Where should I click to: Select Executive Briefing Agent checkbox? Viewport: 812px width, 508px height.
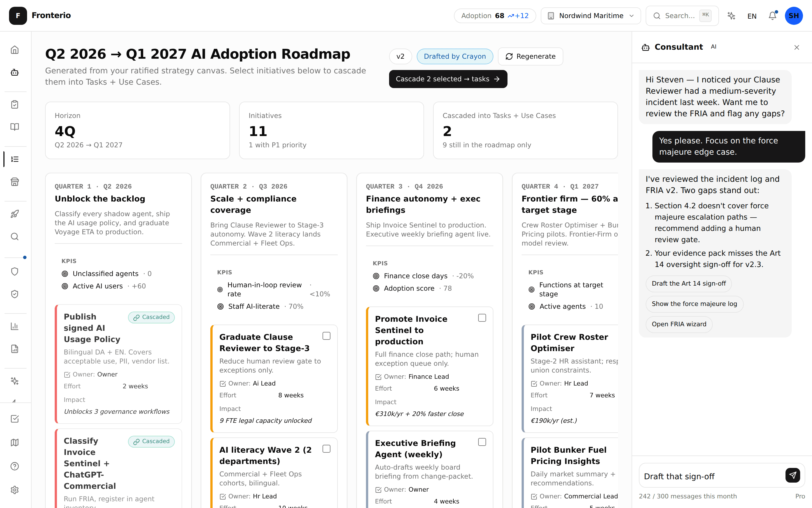point(482,442)
